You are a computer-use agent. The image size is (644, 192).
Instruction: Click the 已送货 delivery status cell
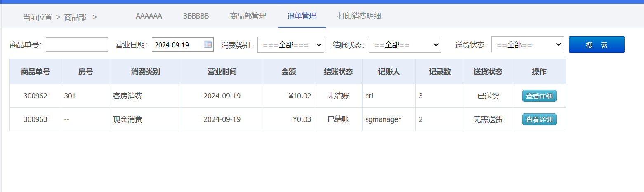point(488,96)
